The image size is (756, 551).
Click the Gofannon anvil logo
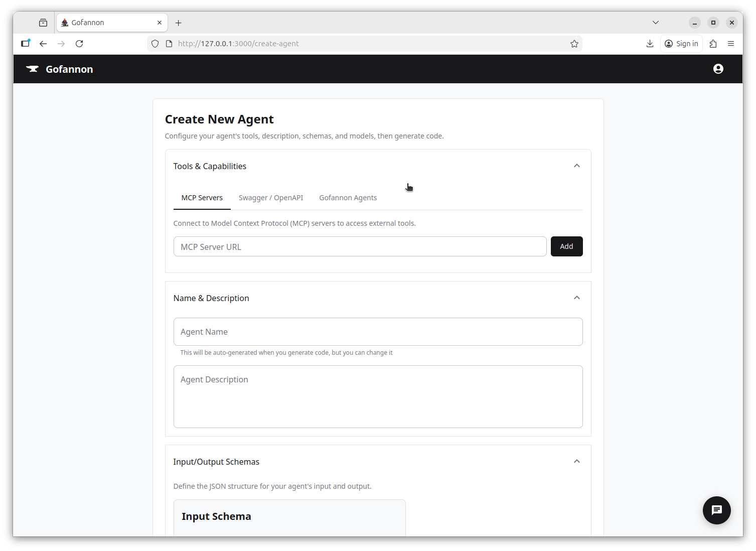[32, 69]
